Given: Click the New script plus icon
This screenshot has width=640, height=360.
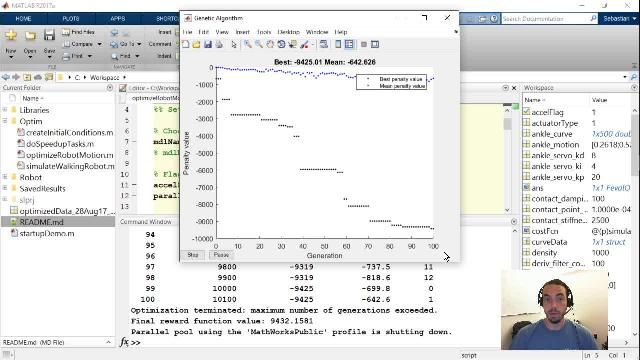Looking at the screenshot, I should pos(11,36).
